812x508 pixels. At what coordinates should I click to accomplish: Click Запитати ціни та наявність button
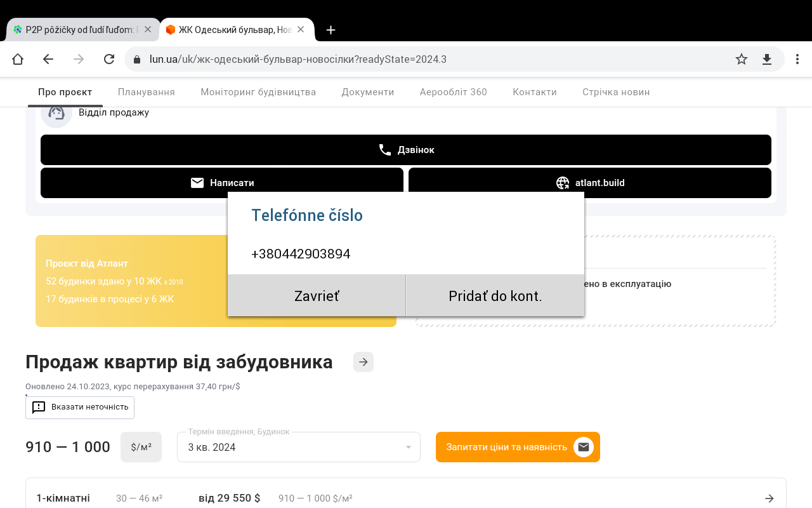click(518, 447)
